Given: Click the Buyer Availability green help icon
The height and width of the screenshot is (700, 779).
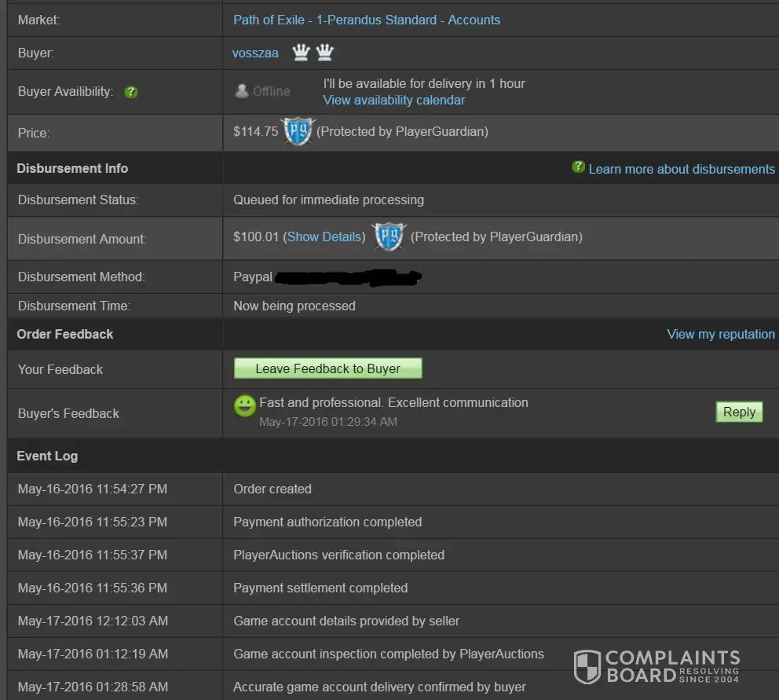Looking at the screenshot, I should (131, 92).
